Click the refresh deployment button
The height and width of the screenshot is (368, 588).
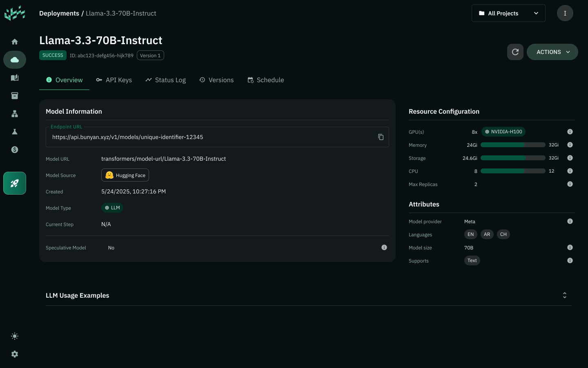(x=515, y=52)
